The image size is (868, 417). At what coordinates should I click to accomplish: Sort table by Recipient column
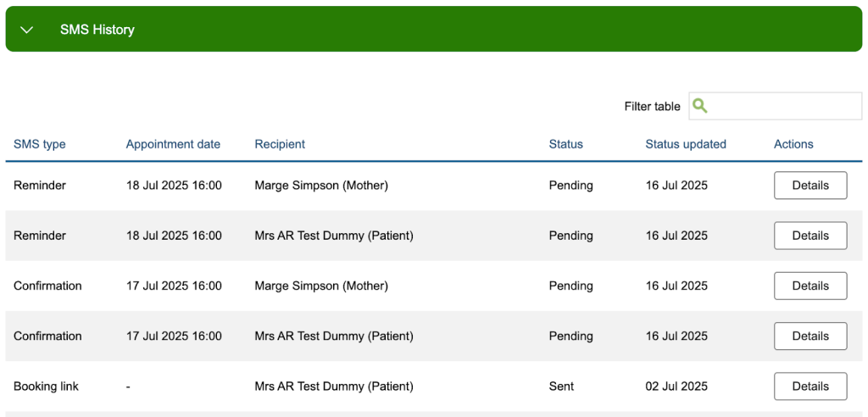point(280,144)
